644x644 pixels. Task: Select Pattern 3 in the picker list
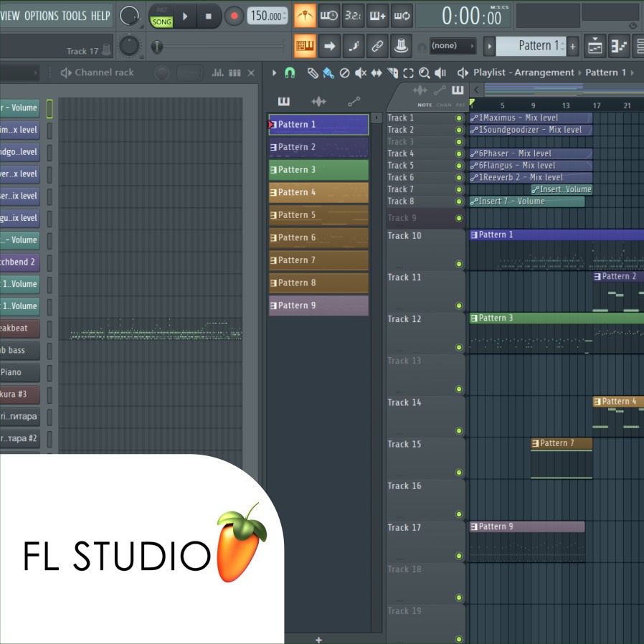318,170
